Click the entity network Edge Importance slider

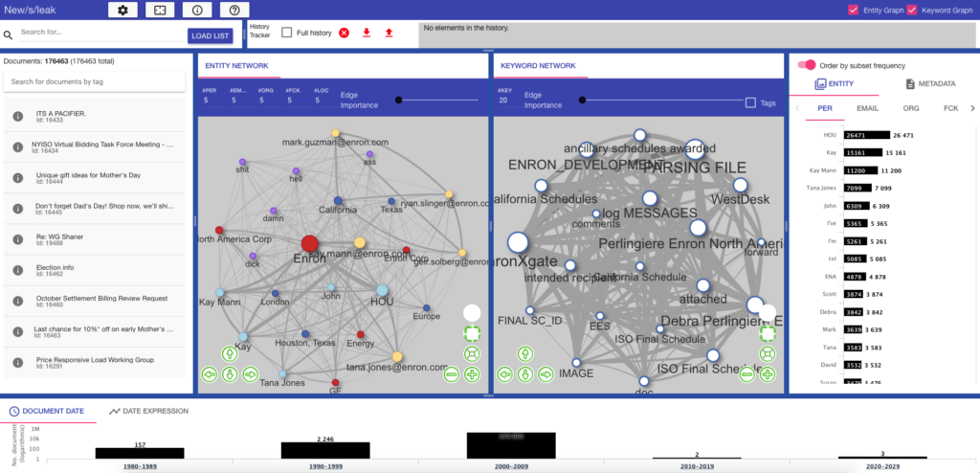(398, 100)
